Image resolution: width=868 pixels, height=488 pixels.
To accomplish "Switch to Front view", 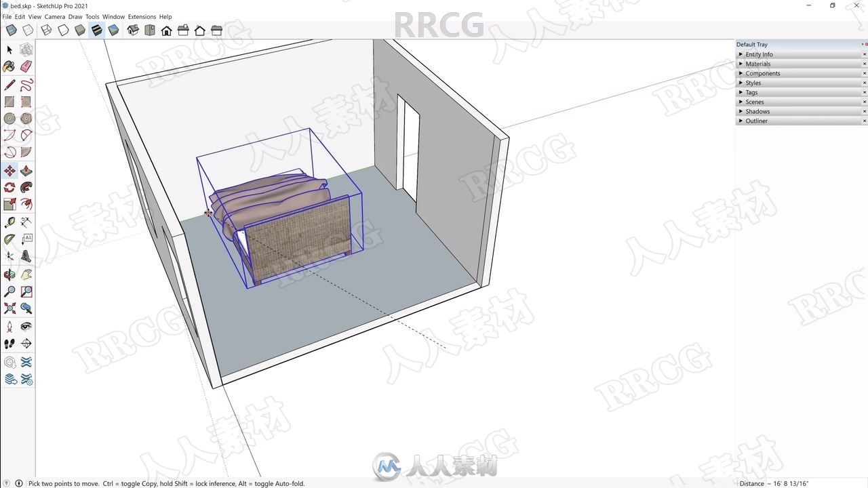I will pos(166,30).
